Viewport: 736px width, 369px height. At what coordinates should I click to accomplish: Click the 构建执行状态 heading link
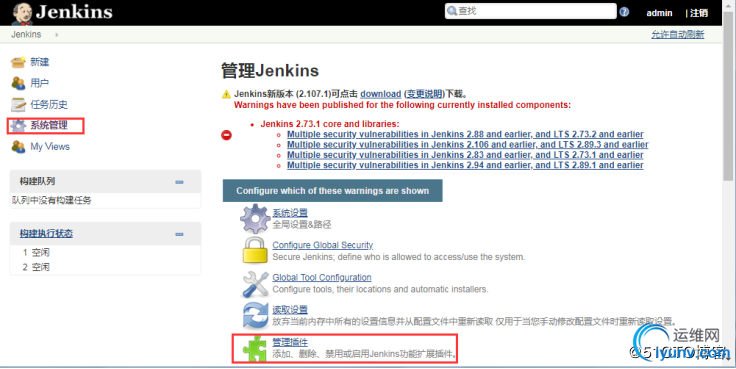[46, 233]
